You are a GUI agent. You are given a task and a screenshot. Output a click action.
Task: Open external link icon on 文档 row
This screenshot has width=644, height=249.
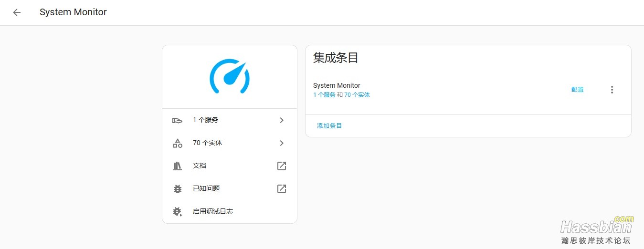pos(282,166)
